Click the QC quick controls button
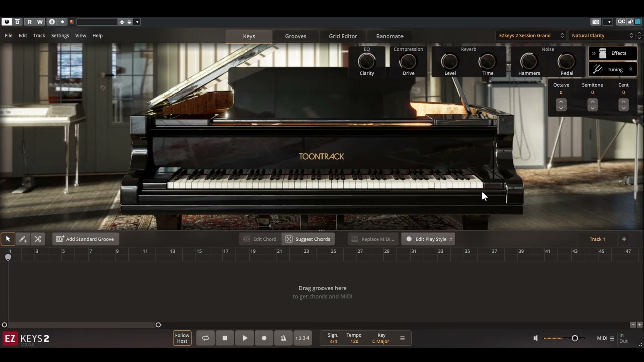Screen dimensions: 644x362 click(621, 22)
